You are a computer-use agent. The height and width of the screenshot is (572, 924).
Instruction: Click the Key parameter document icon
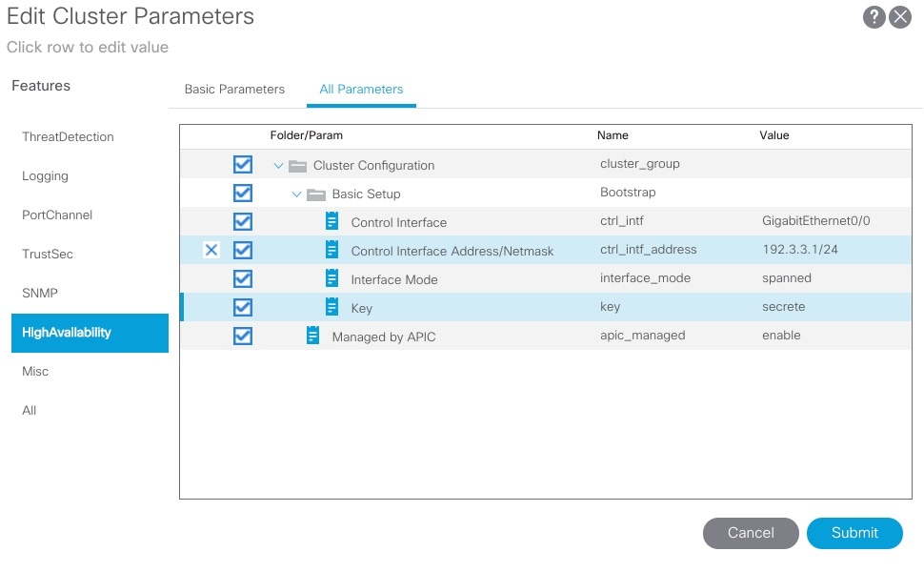331,307
